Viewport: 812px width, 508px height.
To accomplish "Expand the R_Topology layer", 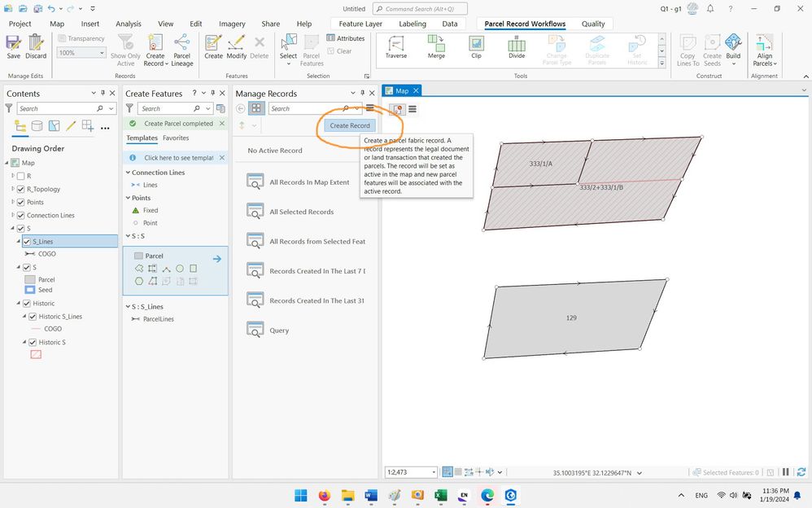I will (13, 189).
